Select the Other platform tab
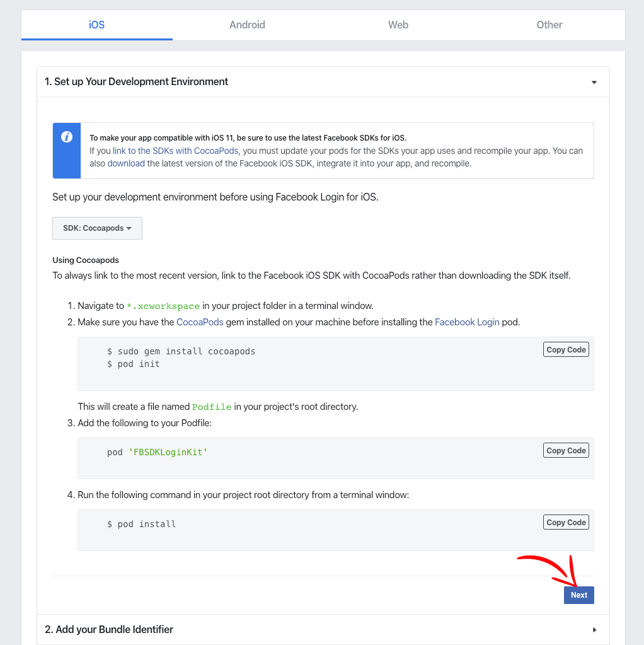The height and width of the screenshot is (645, 644). coord(549,25)
